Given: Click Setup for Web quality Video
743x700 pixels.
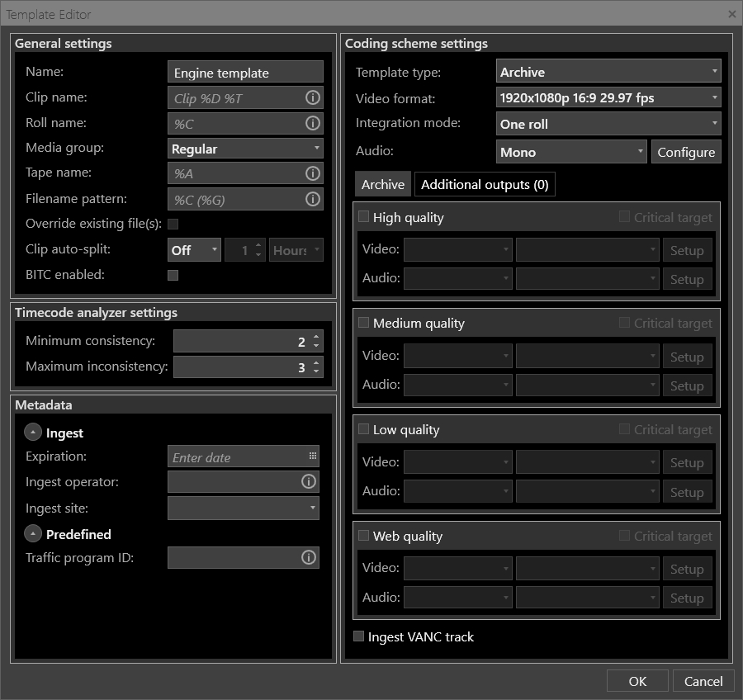Looking at the screenshot, I should pos(687,569).
